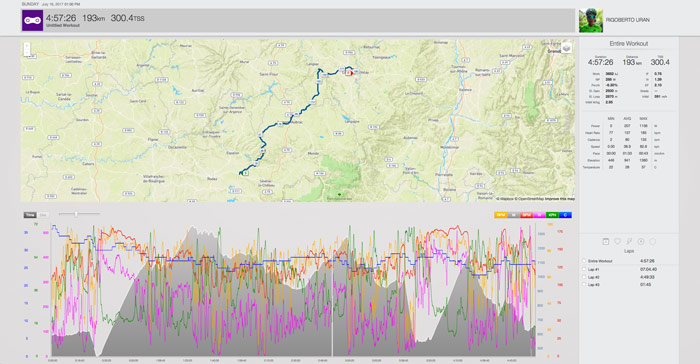Viewport: 700px width, 364px height.
Task: Click the Temperature row label in stats
Action: 591,167
